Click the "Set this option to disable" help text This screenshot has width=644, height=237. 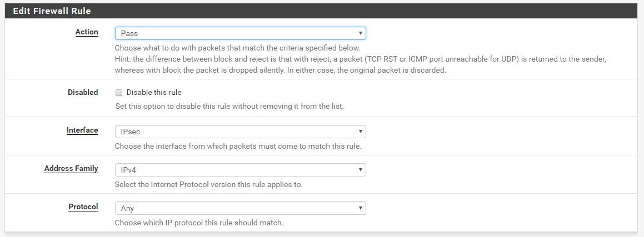[229, 107]
